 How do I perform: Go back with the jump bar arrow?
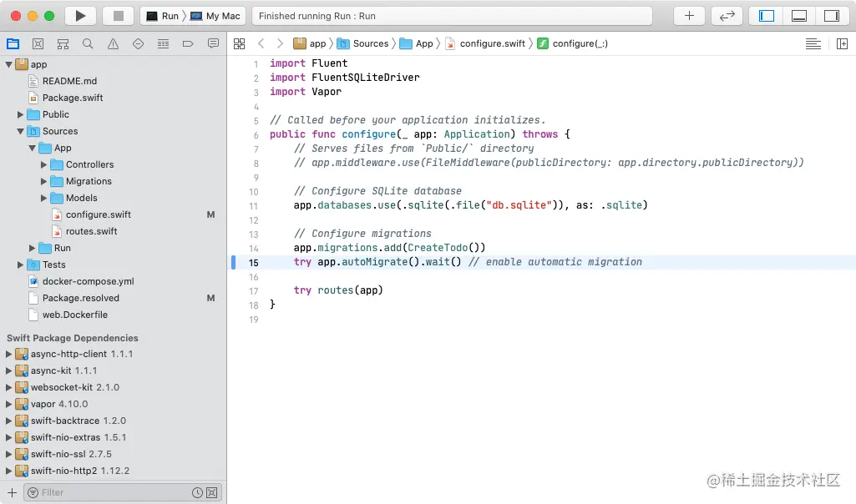(261, 43)
